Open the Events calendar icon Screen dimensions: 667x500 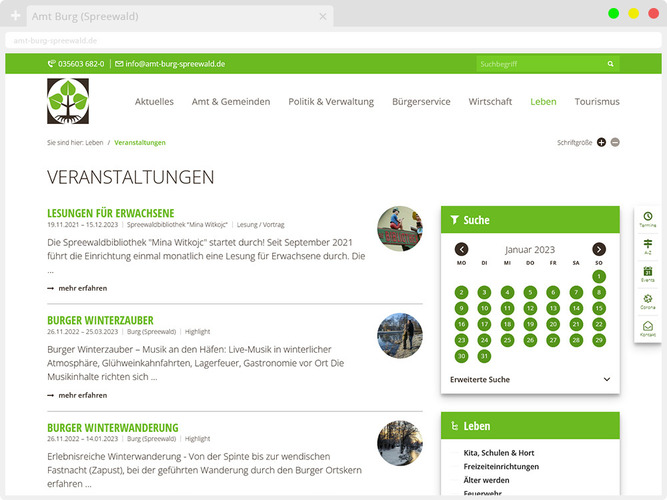tap(647, 272)
